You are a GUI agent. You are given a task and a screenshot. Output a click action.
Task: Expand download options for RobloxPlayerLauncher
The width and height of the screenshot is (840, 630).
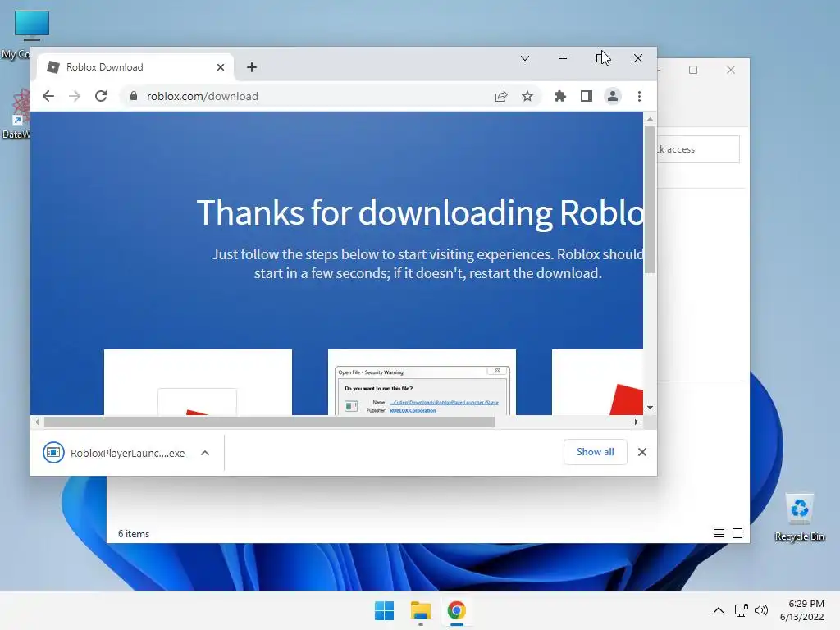coord(205,453)
